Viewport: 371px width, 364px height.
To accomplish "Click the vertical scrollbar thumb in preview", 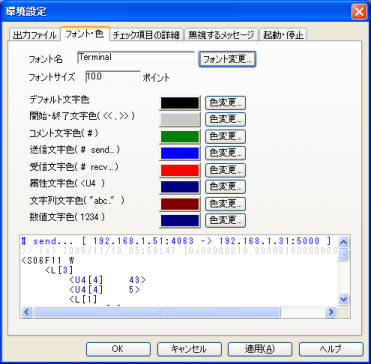I will tap(344, 255).
